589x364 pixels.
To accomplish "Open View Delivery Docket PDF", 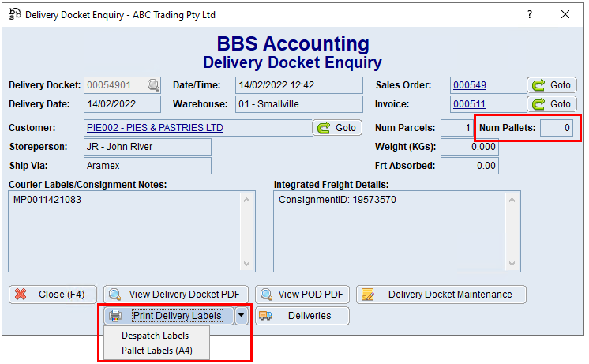I will tap(177, 295).
